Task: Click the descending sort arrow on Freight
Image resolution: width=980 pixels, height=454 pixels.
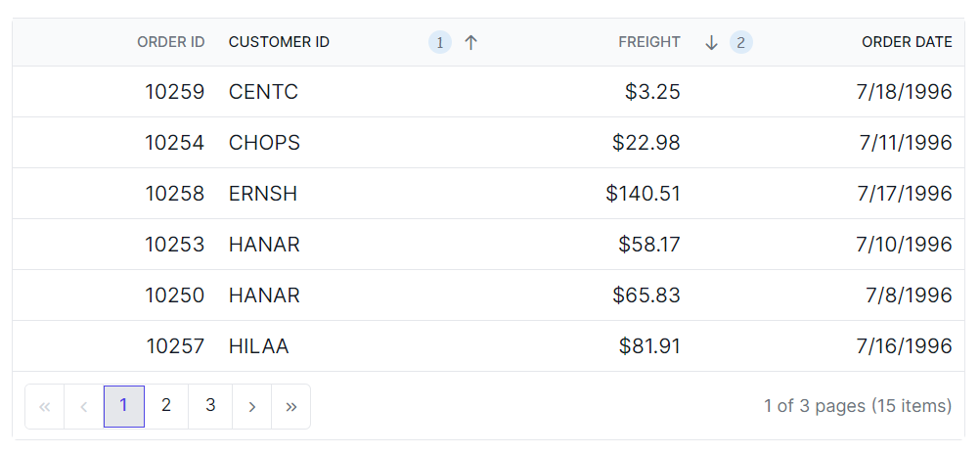Action: click(712, 42)
